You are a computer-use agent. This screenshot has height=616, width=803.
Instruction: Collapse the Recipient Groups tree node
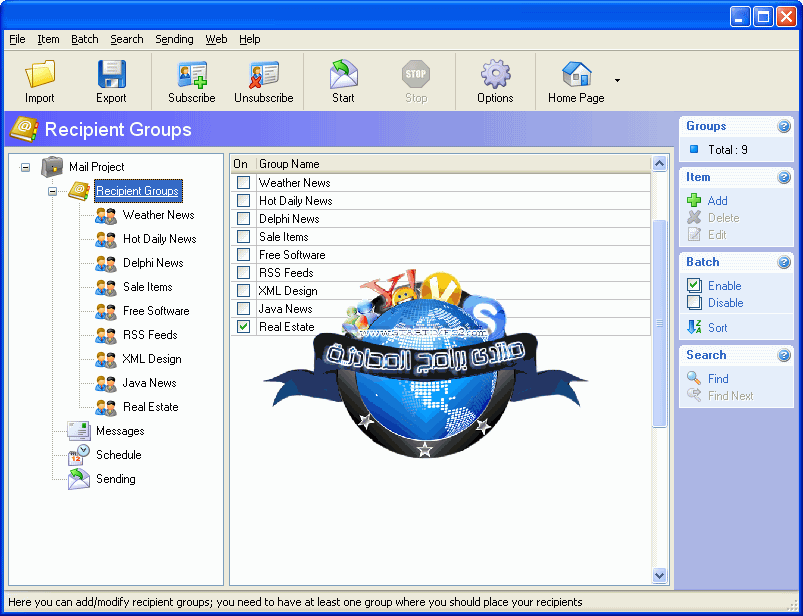point(52,192)
